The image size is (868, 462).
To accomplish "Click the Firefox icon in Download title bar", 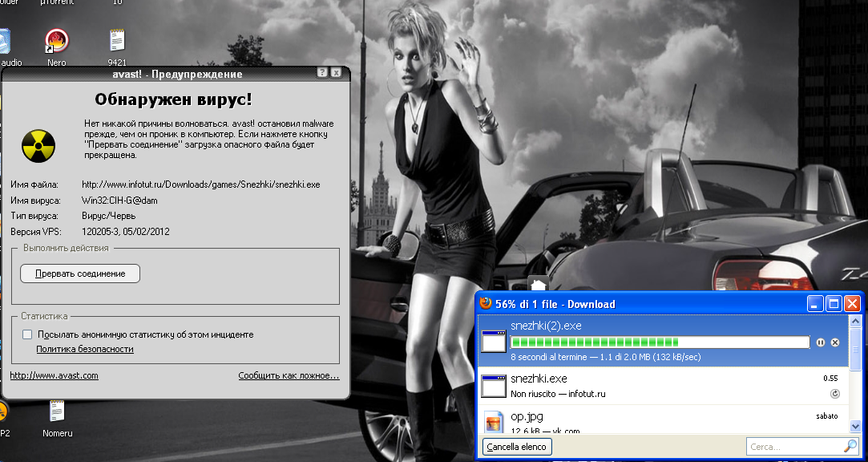I will [x=486, y=303].
